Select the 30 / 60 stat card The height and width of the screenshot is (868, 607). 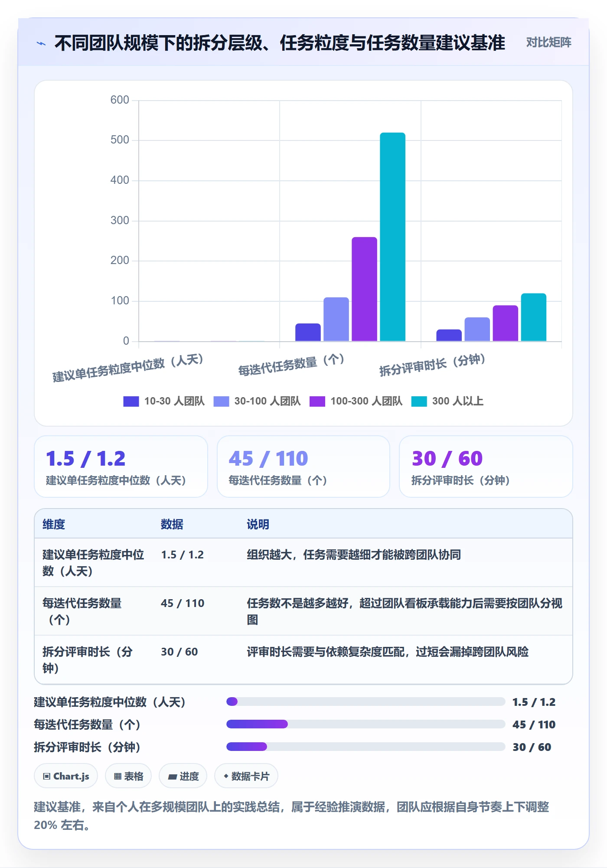[486, 467]
